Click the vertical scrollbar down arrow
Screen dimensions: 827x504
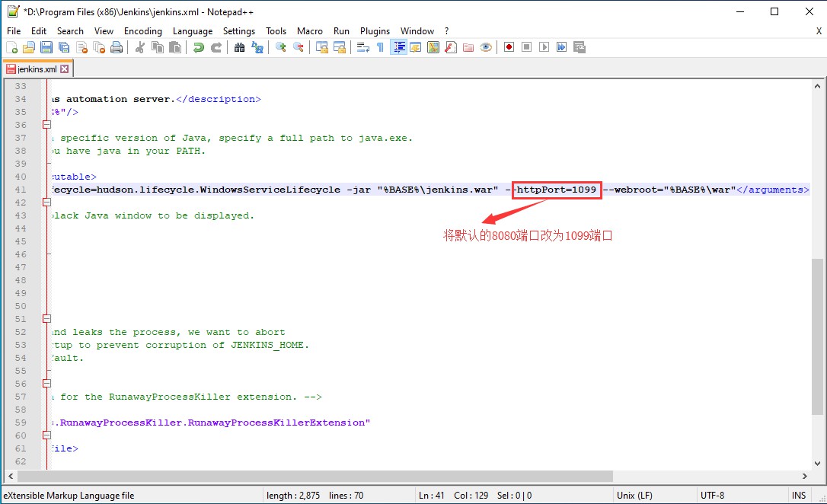(818, 464)
